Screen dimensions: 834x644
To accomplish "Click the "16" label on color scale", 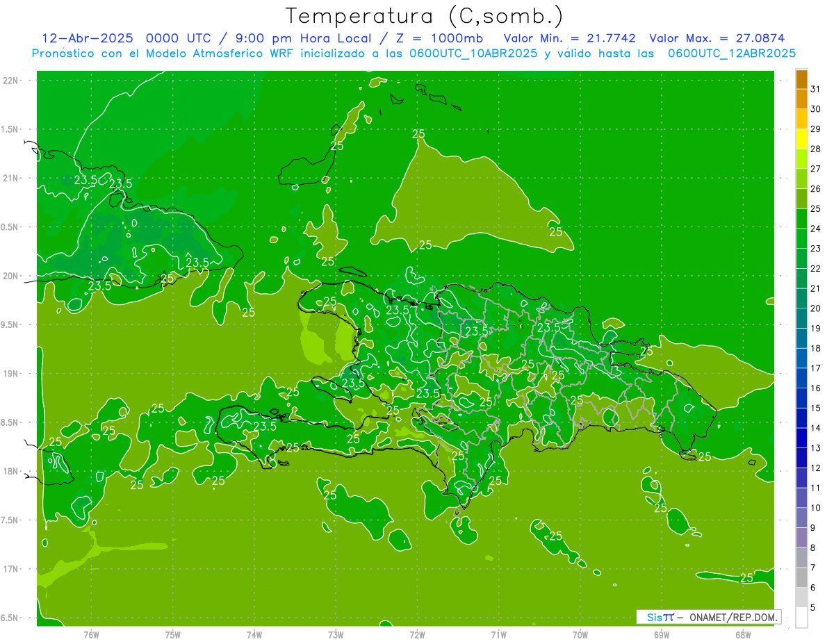I will point(816,388).
